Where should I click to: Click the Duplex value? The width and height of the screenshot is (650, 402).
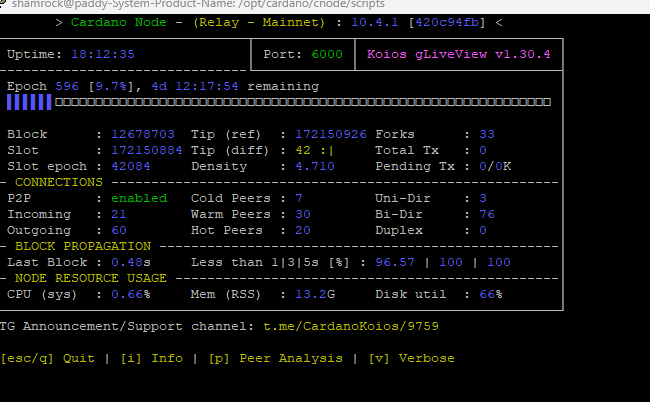[483, 230]
